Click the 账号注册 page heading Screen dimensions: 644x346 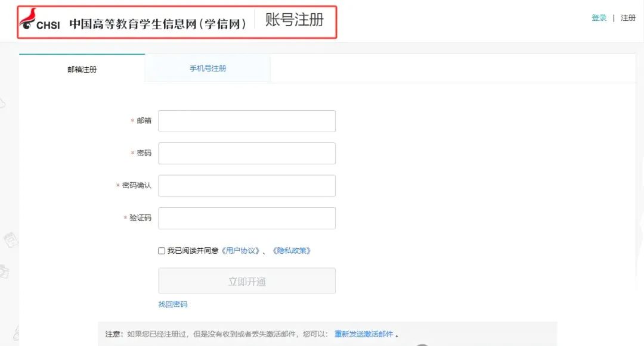click(295, 20)
